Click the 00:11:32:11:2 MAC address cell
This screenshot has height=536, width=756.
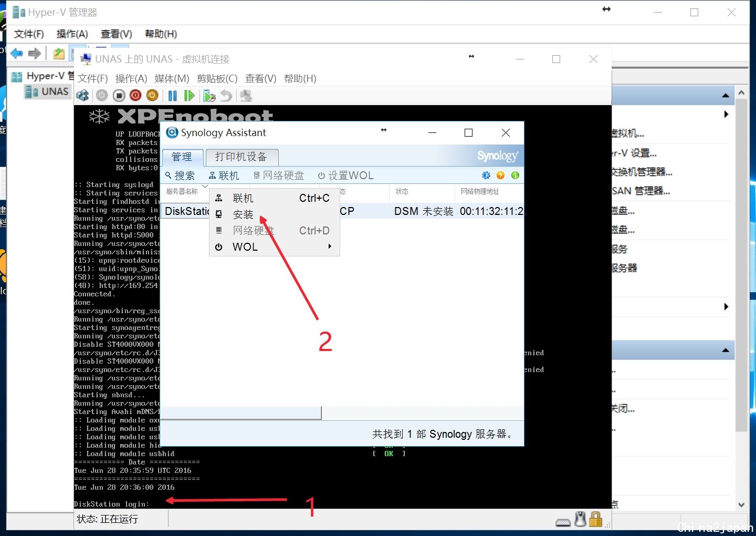tap(491, 211)
